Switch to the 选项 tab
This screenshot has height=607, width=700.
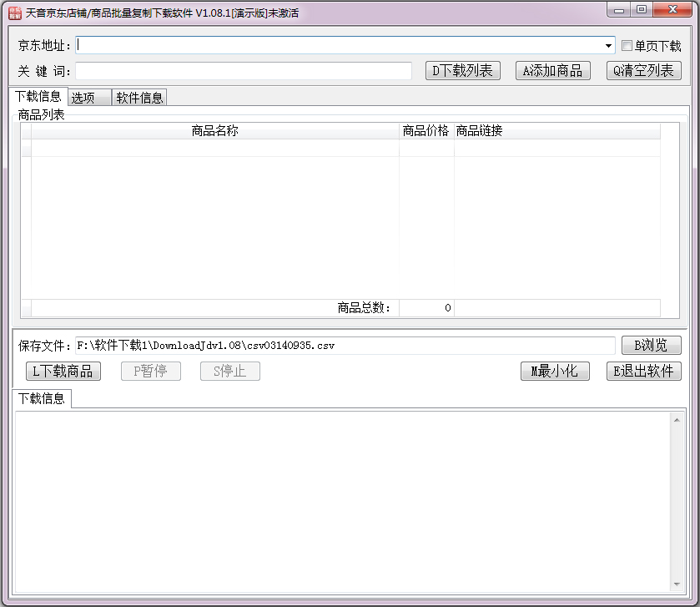(x=88, y=97)
